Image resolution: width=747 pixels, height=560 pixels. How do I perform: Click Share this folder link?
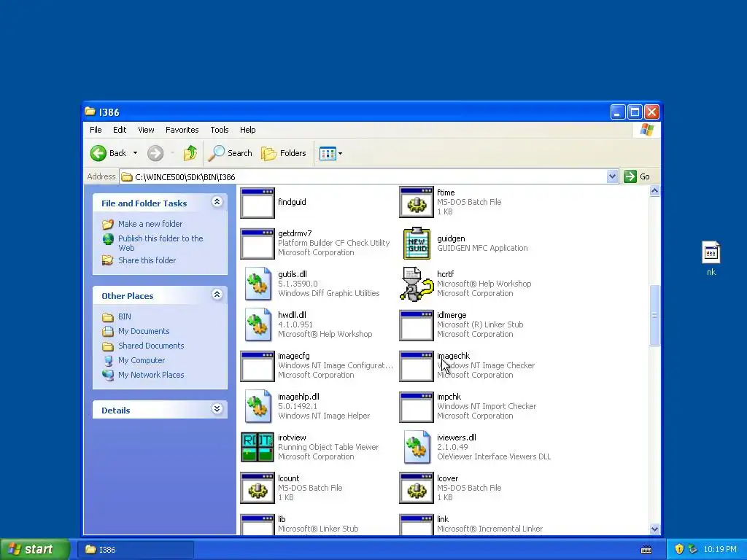(x=147, y=260)
